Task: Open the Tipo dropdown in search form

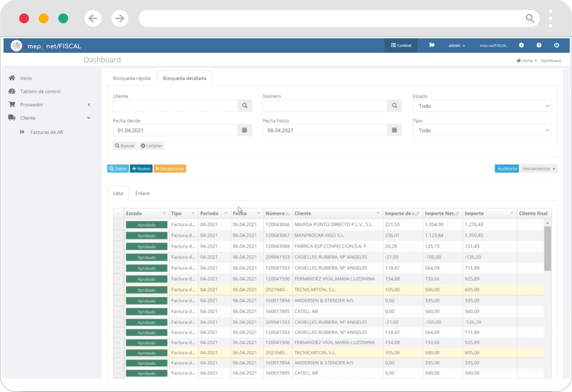Action: pos(482,130)
